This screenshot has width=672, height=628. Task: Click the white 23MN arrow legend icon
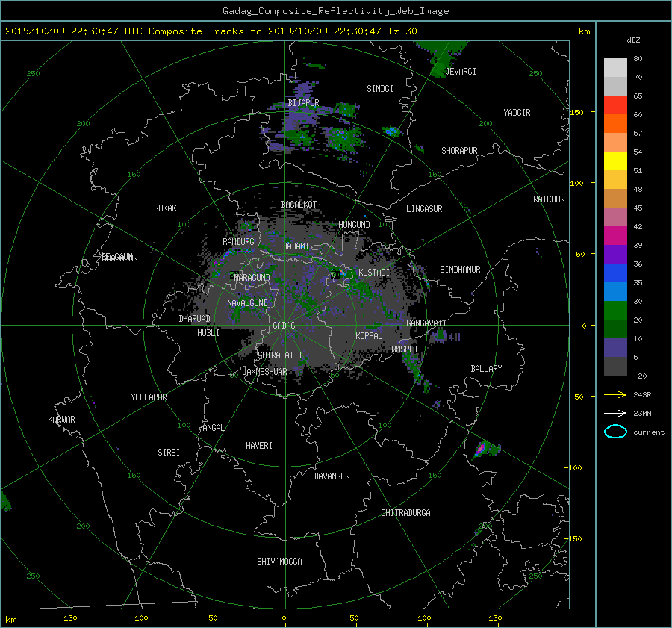[x=615, y=413]
